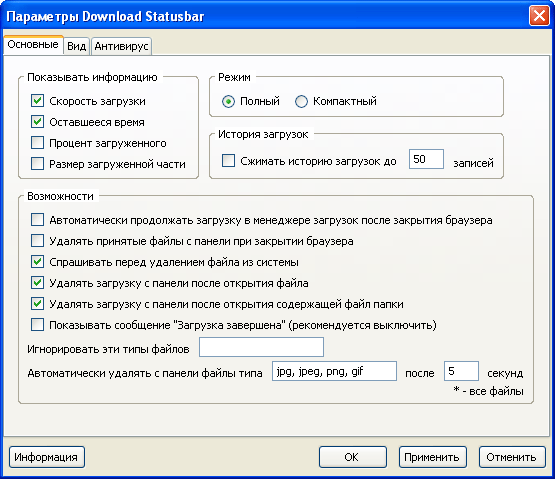Click the "Показывать информацию" group label
The height and width of the screenshot is (479, 555).
tap(92, 77)
